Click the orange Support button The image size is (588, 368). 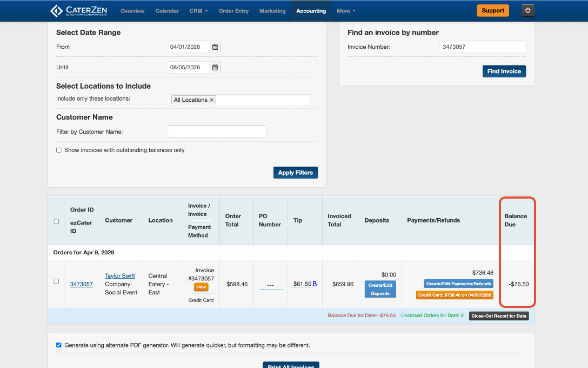pos(493,10)
